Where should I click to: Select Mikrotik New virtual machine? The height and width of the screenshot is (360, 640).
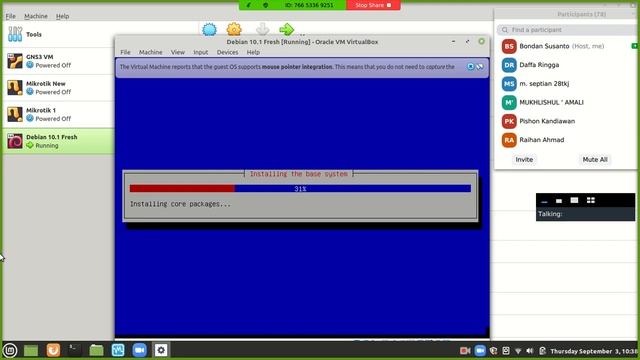tap(58, 88)
